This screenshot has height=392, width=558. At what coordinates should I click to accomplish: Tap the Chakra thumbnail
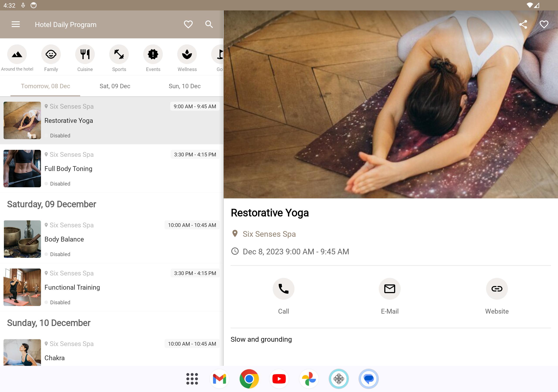click(22, 352)
